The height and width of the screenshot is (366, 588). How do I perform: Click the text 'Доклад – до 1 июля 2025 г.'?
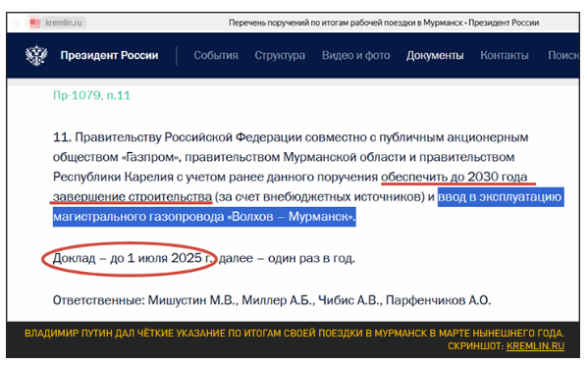[x=133, y=258]
